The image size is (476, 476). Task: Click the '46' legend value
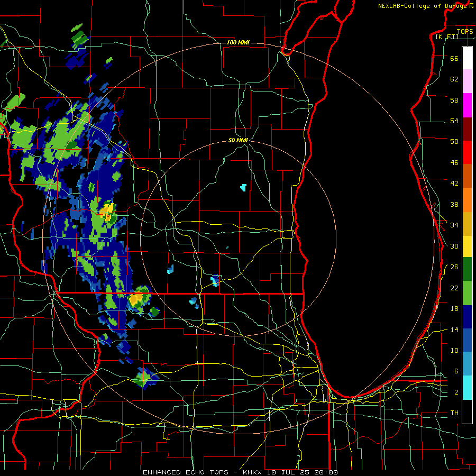[x=454, y=162]
